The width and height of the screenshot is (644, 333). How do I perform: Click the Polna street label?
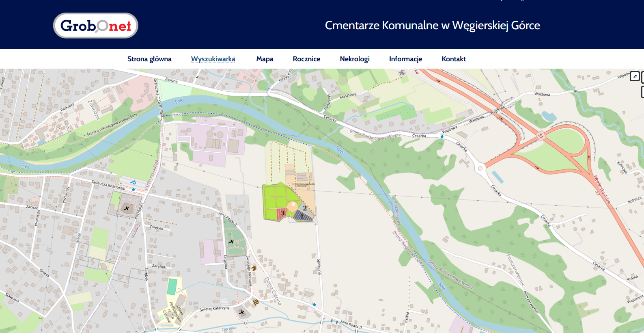tap(79, 238)
